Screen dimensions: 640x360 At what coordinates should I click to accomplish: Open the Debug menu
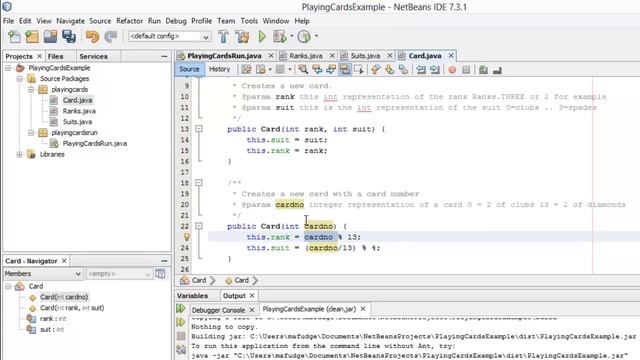pos(176,21)
